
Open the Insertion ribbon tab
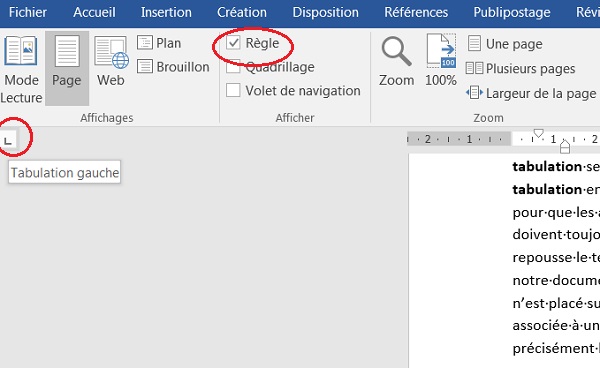click(x=166, y=12)
